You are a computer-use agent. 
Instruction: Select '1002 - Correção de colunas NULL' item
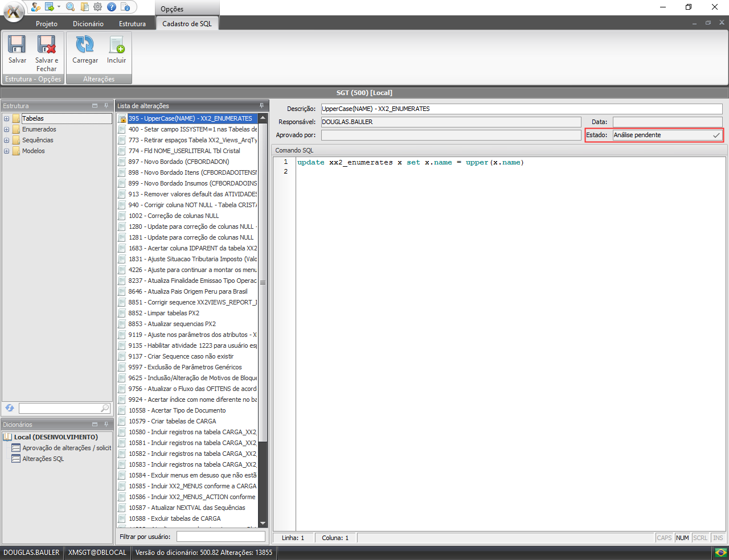pos(187,216)
